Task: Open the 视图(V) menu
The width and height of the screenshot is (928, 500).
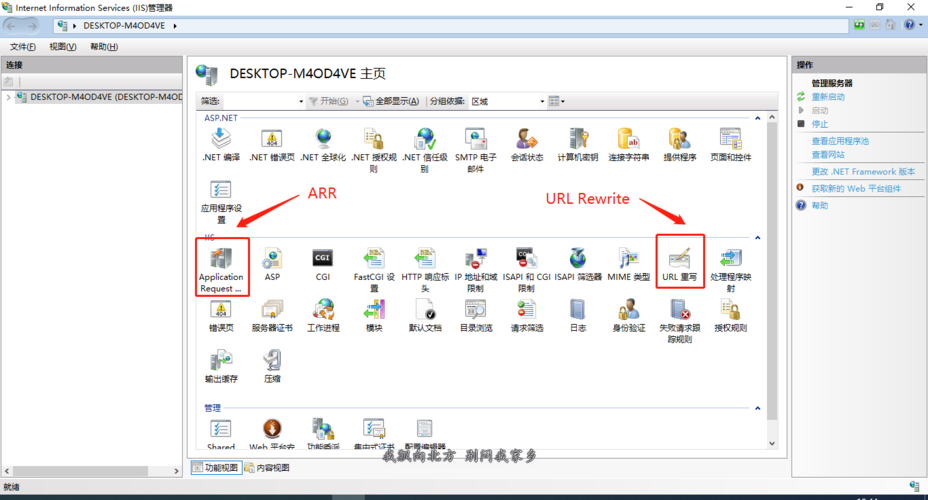Action: (63, 47)
